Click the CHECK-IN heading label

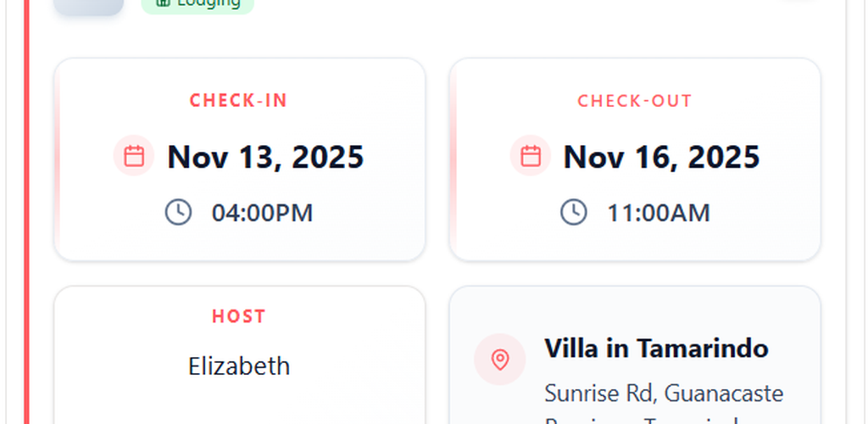click(x=239, y=101)
